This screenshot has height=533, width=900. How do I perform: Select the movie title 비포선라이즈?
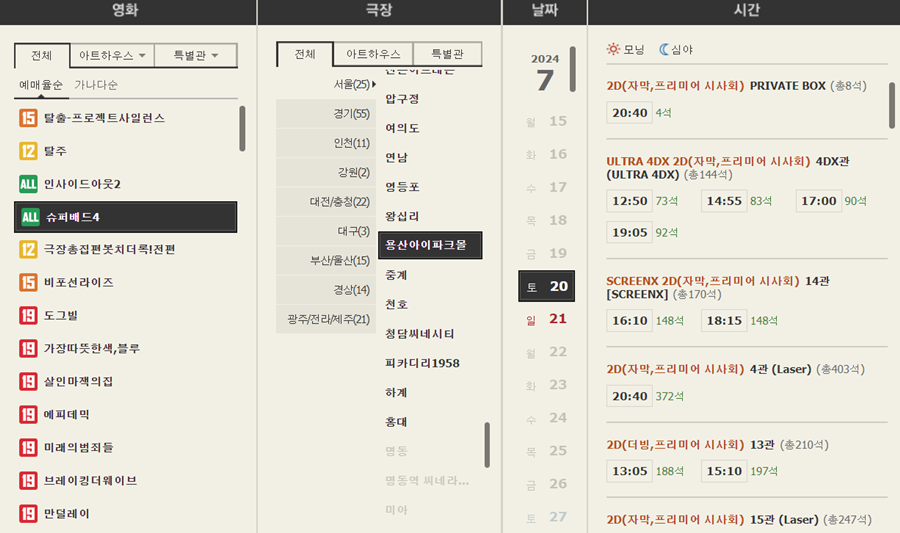coord(79,282)
